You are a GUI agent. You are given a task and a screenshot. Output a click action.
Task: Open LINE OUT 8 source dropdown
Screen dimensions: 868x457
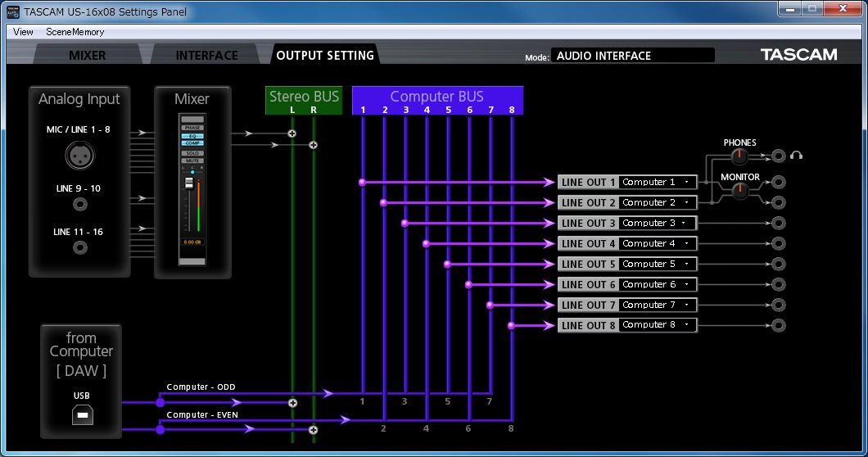657,324
